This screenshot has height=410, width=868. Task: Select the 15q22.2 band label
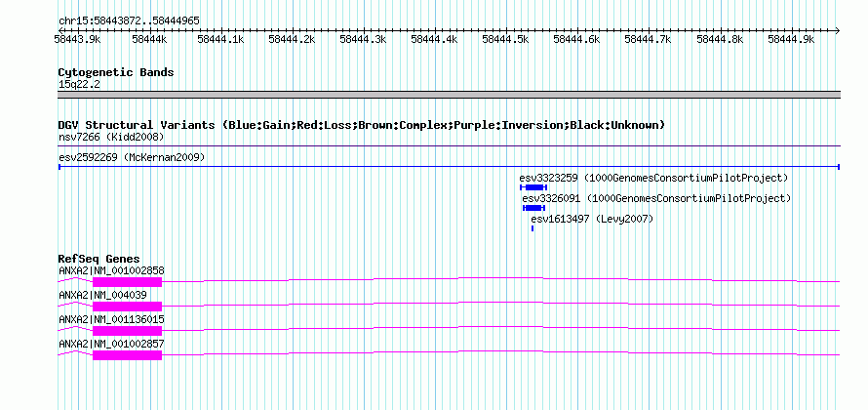pos(79,85)
